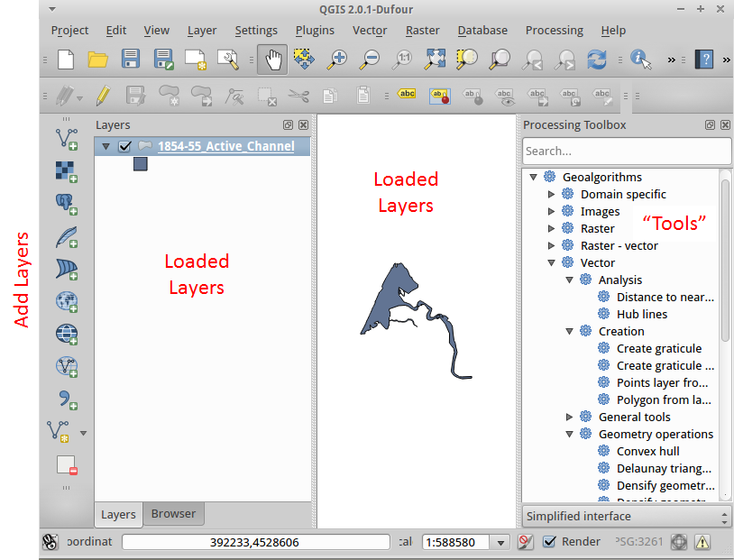Screen dimensions: 734x560
Task: Click the Zoom Full extent icon
Action: coord(435,60)
